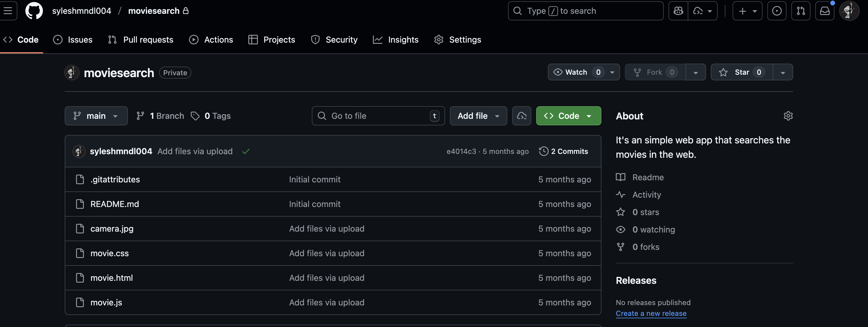Open the hamburger navigation menu

pos(8,11)
